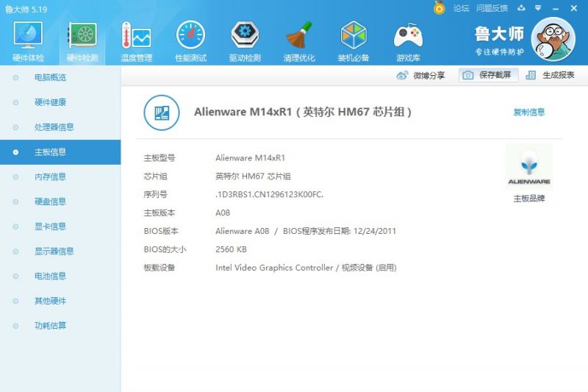
Task: Select 主板信息 in the sidebar
Action: tap(60, 152)
